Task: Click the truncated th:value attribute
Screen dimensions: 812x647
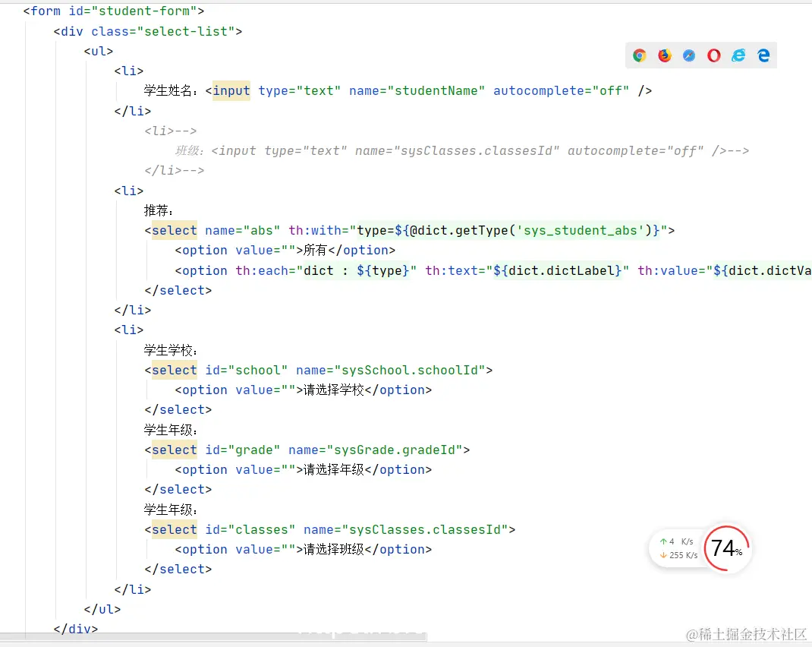Action: pos(725,270)
